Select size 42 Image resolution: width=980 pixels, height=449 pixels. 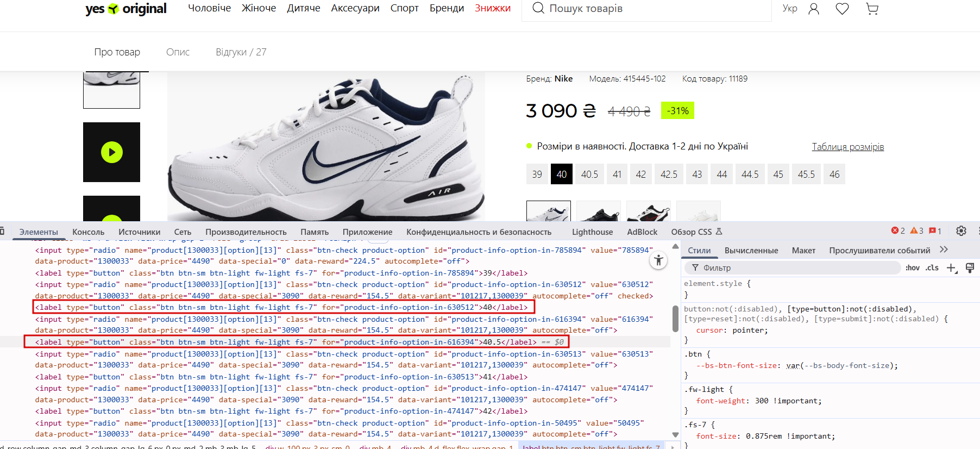[x=641, y=174]
